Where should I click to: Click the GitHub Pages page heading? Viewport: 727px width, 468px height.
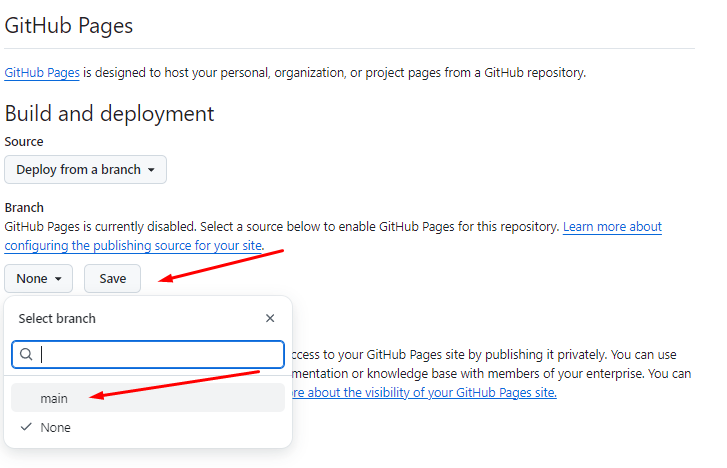[x=69, y=26]
